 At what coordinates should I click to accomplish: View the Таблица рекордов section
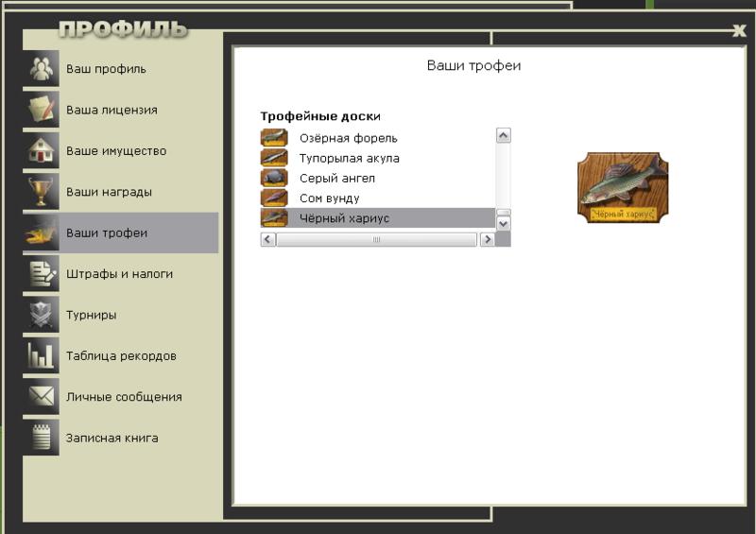tap(121, 355)
